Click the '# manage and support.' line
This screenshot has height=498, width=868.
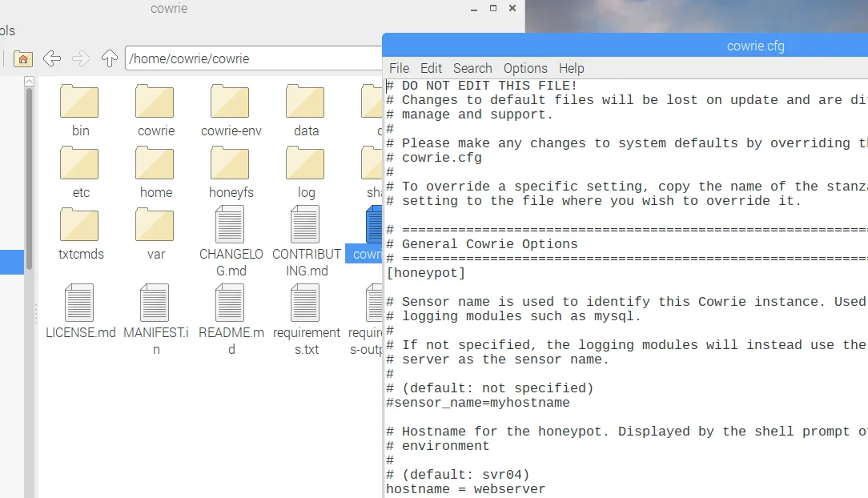click(469, 114)
